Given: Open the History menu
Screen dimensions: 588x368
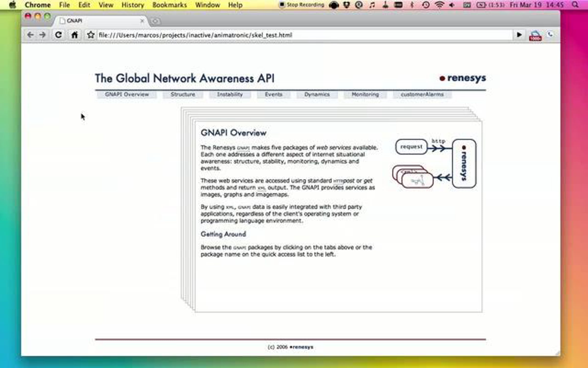Looking at the screenshot, I should pyautogui.click(x=133, y=5).
